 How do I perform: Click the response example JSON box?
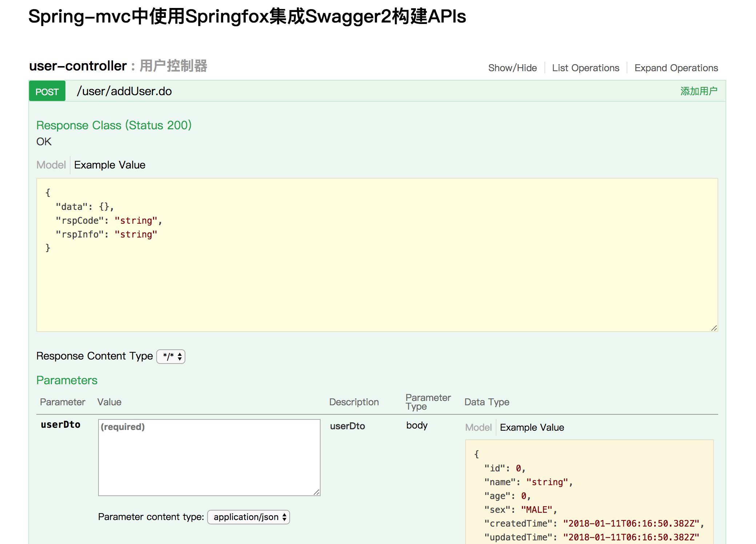[377, 255]
